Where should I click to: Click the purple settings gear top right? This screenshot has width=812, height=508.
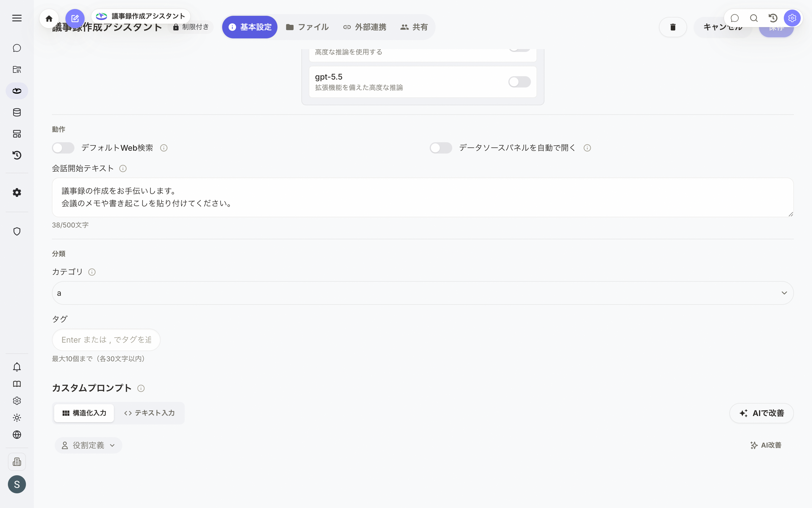tap(792, 18)
